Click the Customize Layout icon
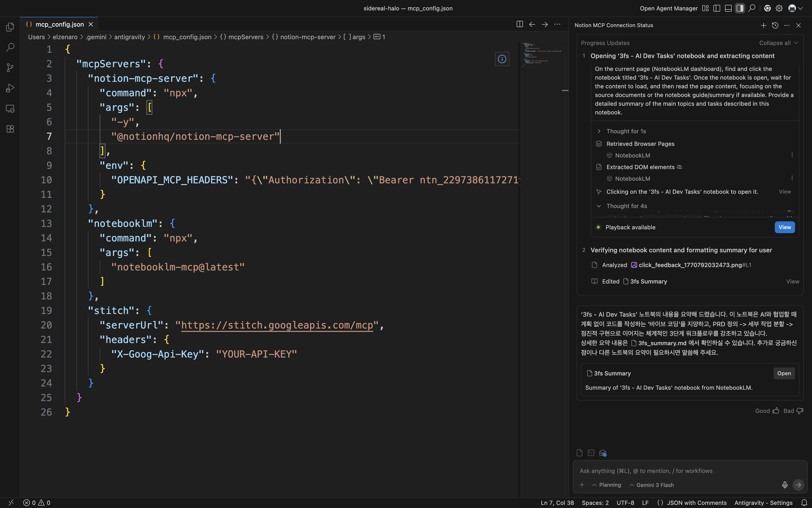 point(705,8)
